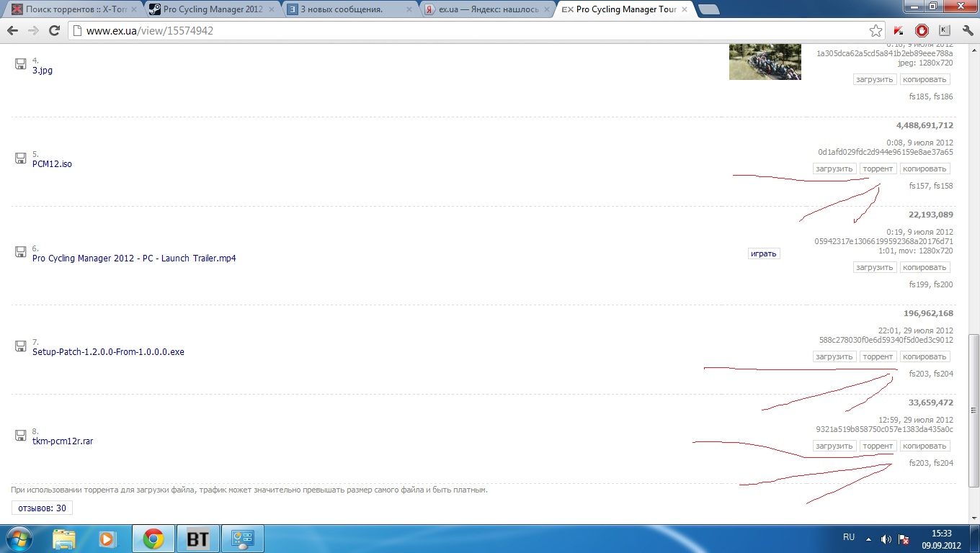Click the network status tray icon
Viewport: 980px width, 553px height.
pyautogui.click(x=904, y=539)
